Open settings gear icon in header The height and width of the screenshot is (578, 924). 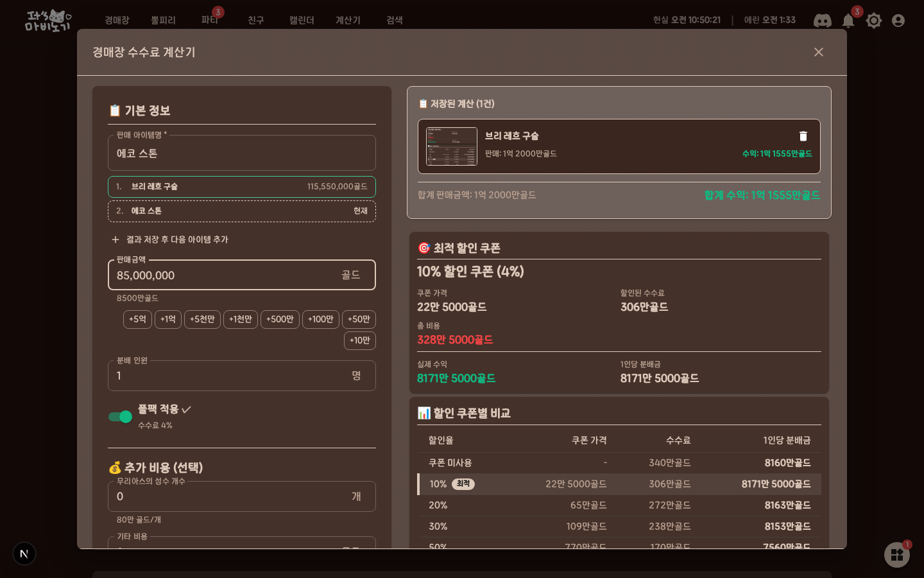click(x=874, y=21)
